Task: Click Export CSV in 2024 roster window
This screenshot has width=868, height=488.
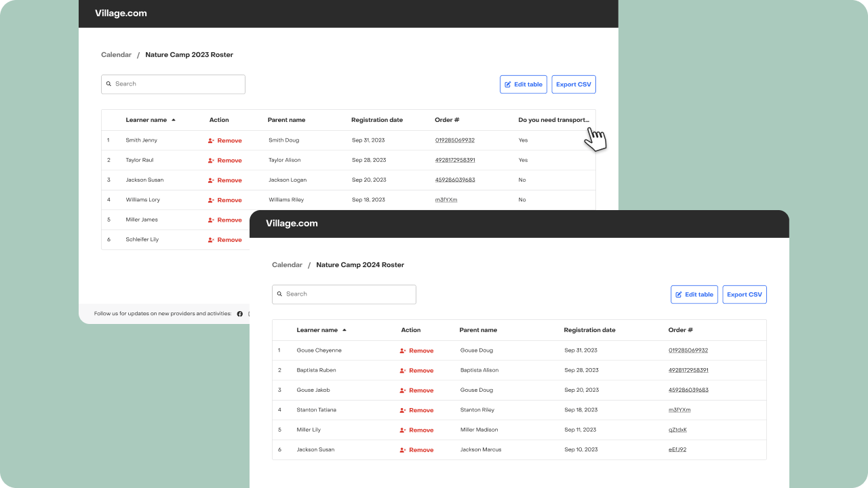Action: 745,295
